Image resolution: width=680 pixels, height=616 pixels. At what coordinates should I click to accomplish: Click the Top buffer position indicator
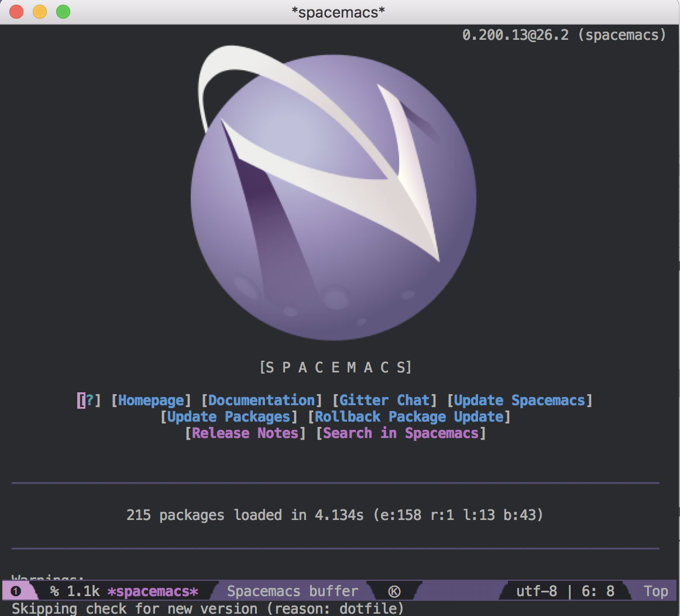coord(655,591)
